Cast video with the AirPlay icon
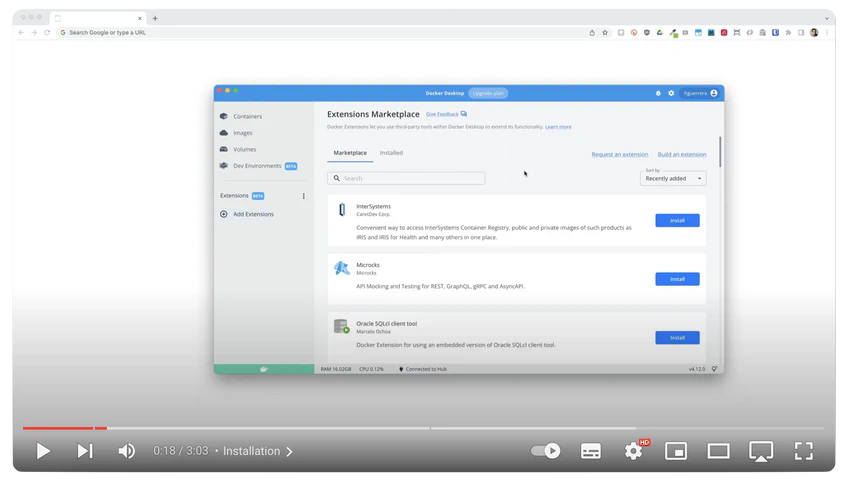This screenshot has width=850, height=482. pyautogui.click(x=761, y=451)
